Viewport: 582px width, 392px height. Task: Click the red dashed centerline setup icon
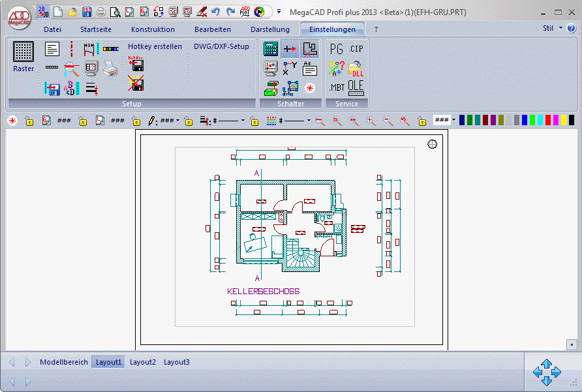pos(72,49)
